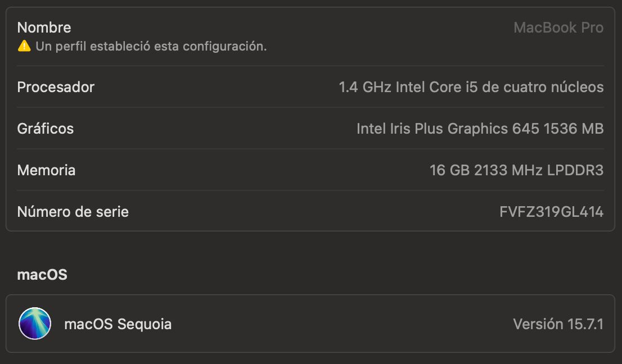Viewport: 622px width, 364px height.
Task: Click the macOS section header
Action: [42, 275]
